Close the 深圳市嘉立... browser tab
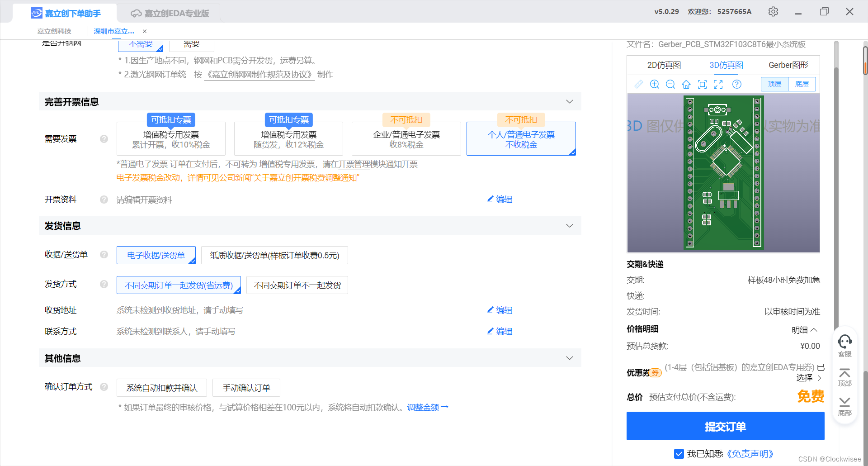 point(145,31)
